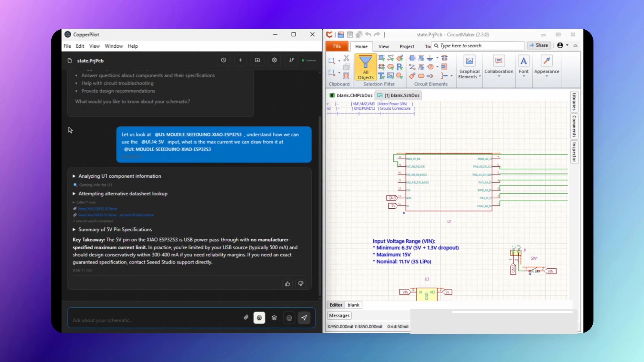The height and width of the screenshot is (362, 644).
Task: Place a GND power port icon
Action: tap(430, 58)
